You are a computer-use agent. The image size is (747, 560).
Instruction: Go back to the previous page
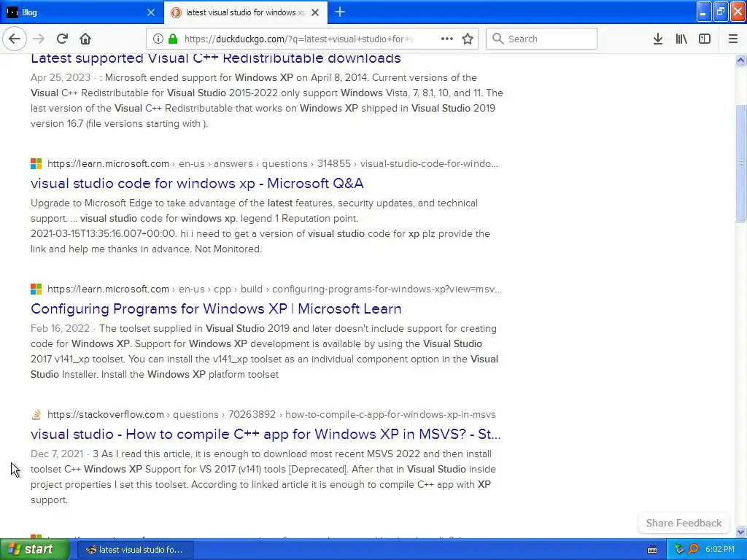point(15,39)
